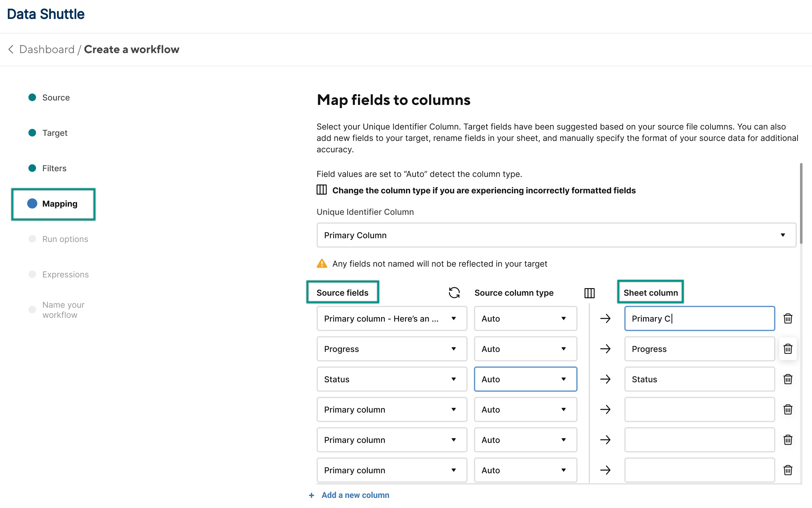
Task: Open the Dashboard breadcrumb link
Action: 47,49
